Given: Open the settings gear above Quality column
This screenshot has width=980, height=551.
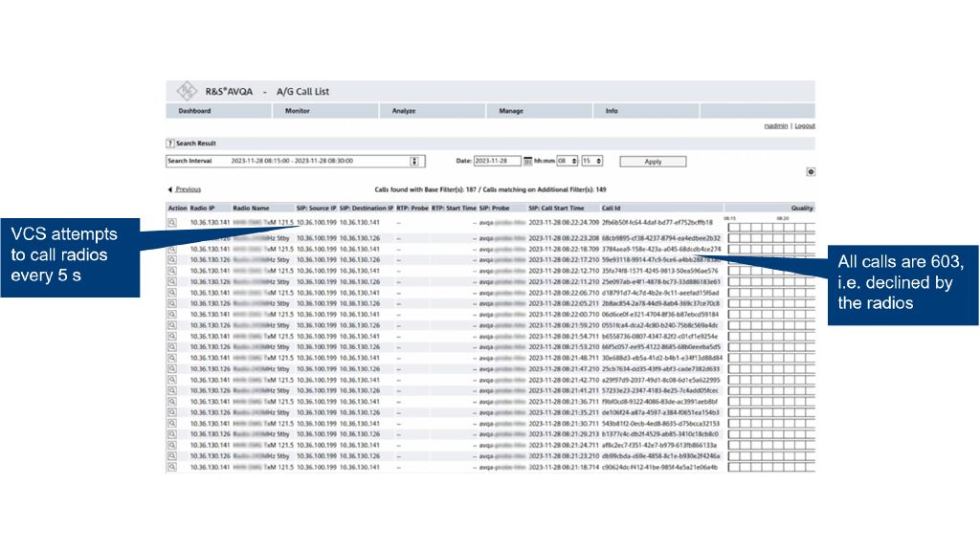Looking at the screenshot, I should click(811, 171).
